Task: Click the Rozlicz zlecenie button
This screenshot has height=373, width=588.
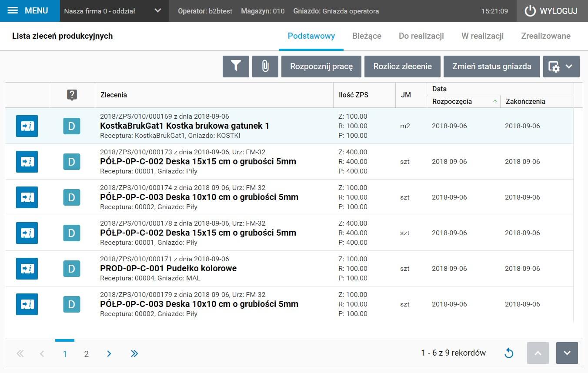Action: point(402,67)
